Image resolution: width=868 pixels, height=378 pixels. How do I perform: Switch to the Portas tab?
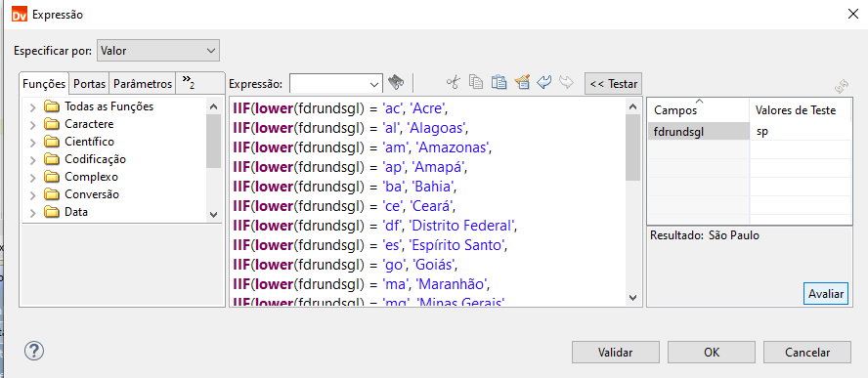[90, 84]
